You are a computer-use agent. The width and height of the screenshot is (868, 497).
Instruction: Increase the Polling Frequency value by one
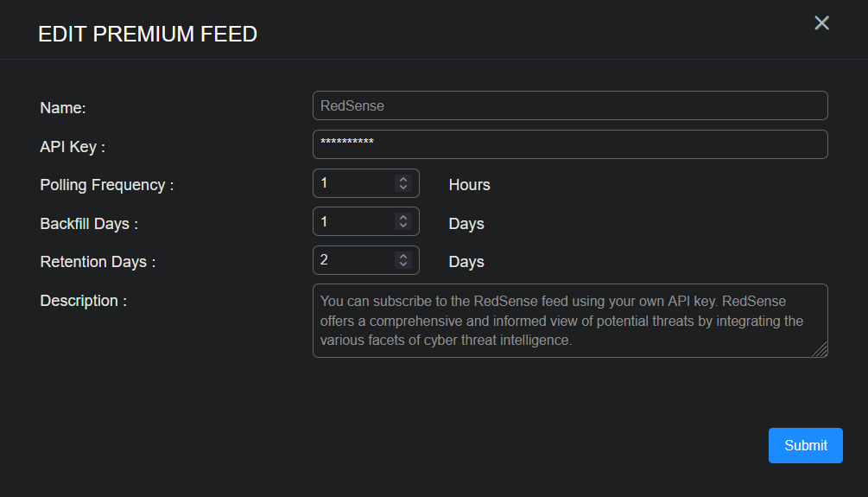[402, 179]
